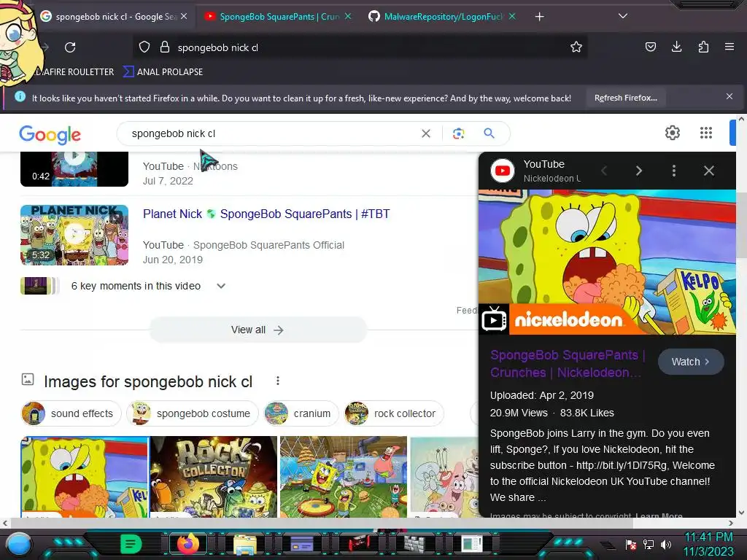Click the Google logo

pyautogui.click(x=50, y=135)
